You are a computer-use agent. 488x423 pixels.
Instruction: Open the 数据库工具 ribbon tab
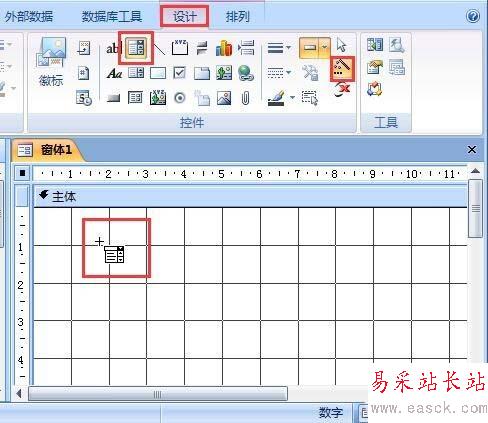(112, 16)
